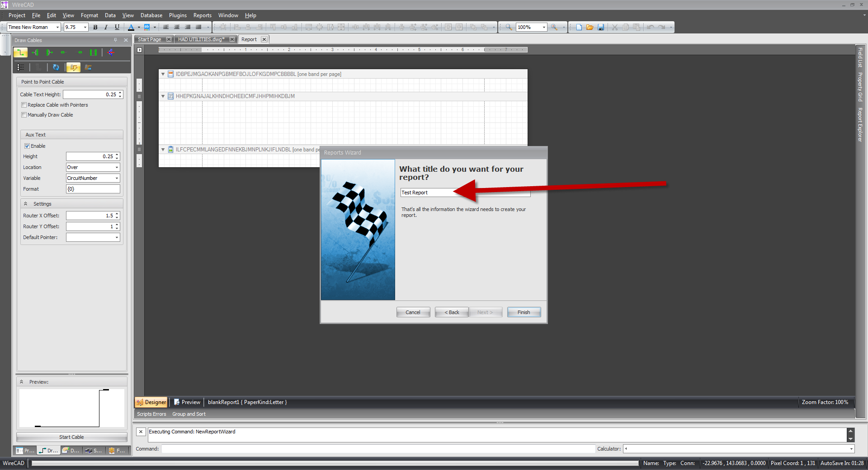Select the point-to-point cable tool
This screenshot has height=470, width=868.
coord(20,53)
